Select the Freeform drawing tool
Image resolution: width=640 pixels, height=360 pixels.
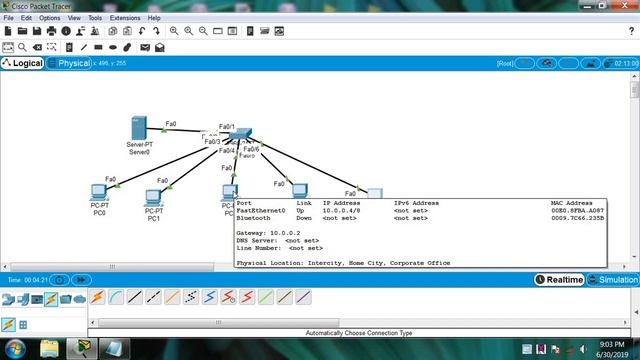pyautogui.click(x=127, y=47)
